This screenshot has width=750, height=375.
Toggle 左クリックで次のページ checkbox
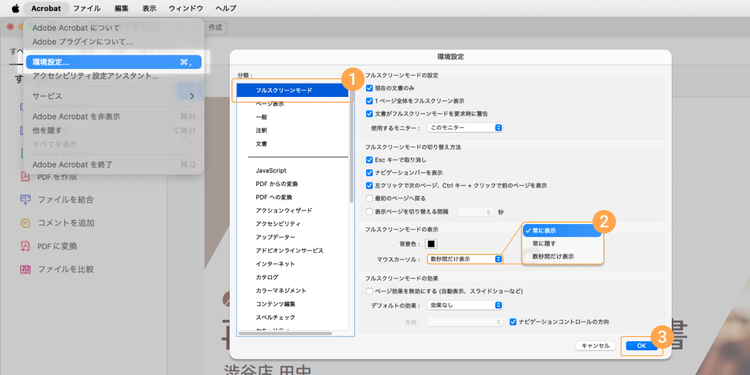[369, 186]
